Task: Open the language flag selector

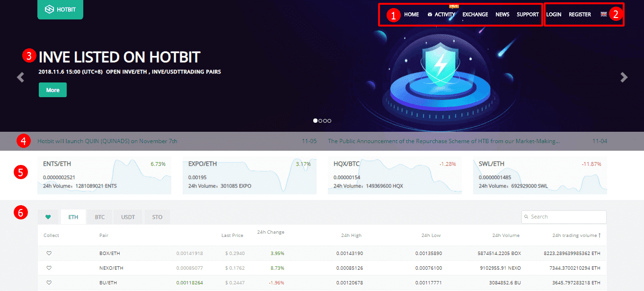Action: pos(604,14)
